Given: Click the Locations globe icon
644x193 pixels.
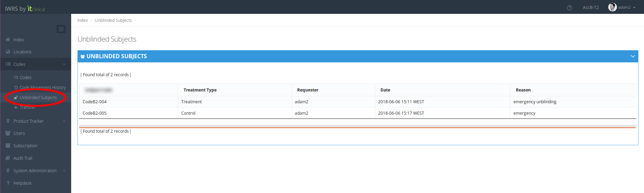Looking at the screenshot, I should tap(8, 52).
